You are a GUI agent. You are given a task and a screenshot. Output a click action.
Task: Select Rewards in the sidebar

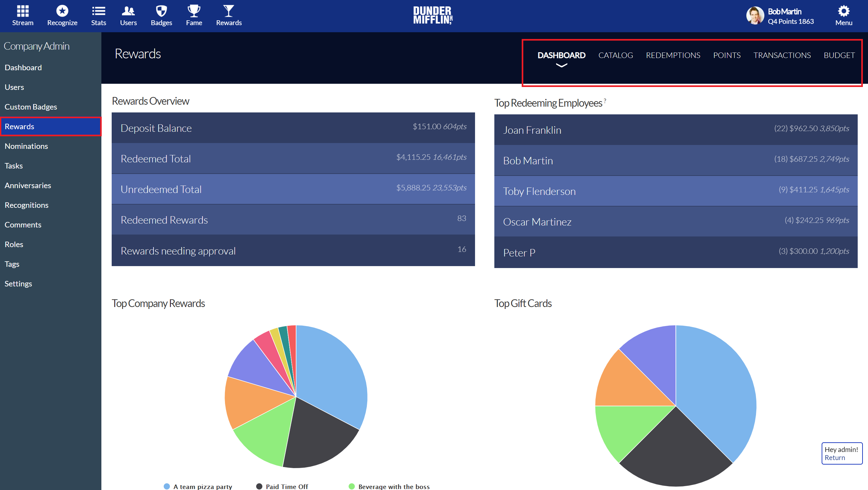click(51, 127)
